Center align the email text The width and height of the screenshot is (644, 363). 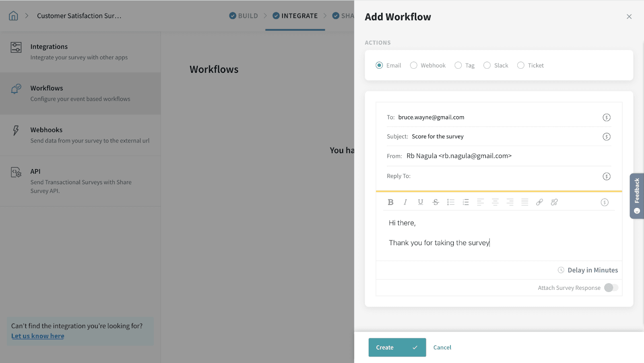pyautogui.click(x=495, y=202)
